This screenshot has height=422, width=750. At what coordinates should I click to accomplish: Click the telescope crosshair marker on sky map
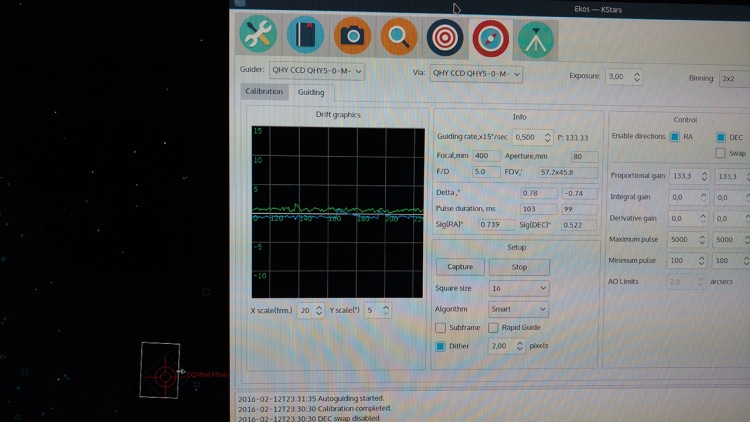click(x=165, y=377)
